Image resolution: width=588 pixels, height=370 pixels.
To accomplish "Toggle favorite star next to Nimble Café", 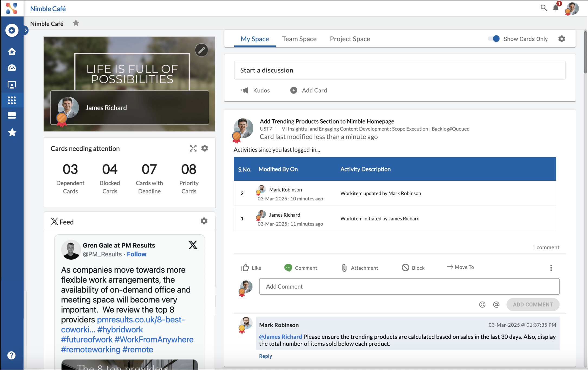I will (76, 23).
